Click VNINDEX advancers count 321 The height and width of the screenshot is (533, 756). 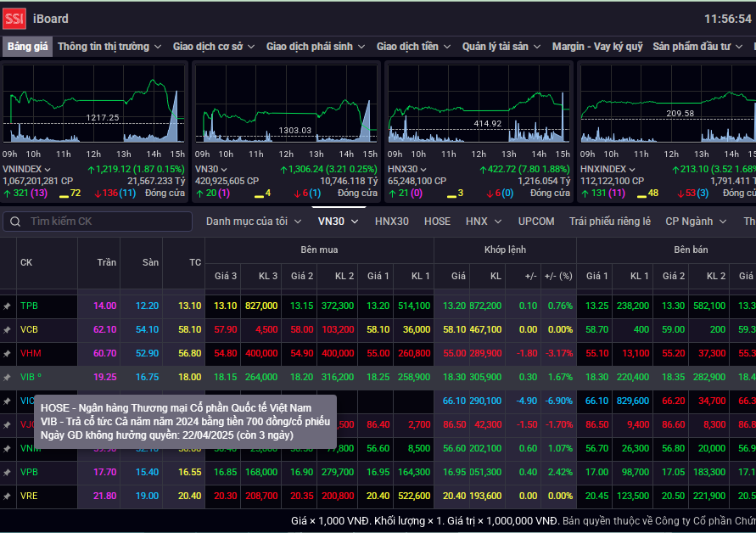(x=20, y=193)
